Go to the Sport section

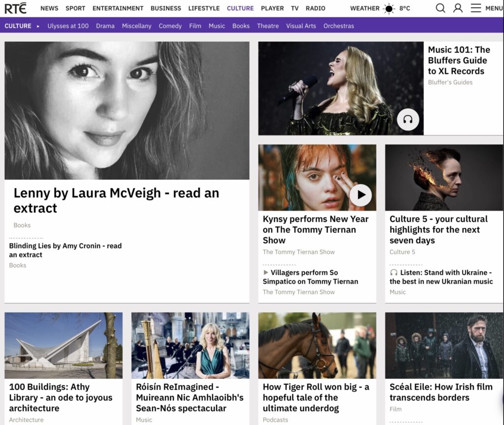(75, 8)
